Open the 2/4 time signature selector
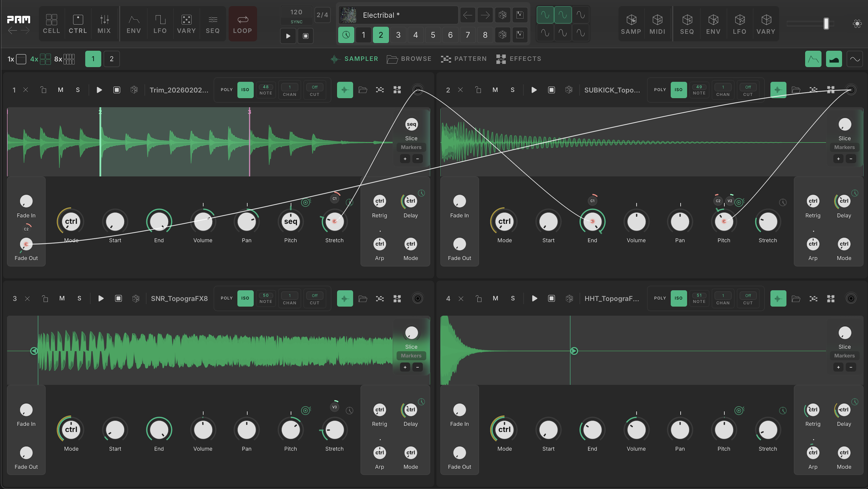Viewport: 868px width, 489px height. pyautogui.click(x=322, y=15)
